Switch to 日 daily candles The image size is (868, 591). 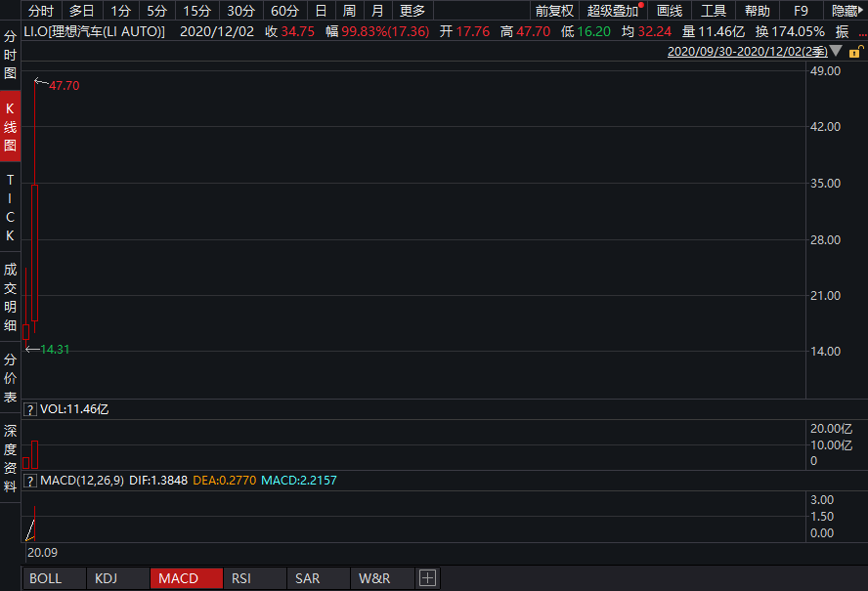[x=321, y=11]
